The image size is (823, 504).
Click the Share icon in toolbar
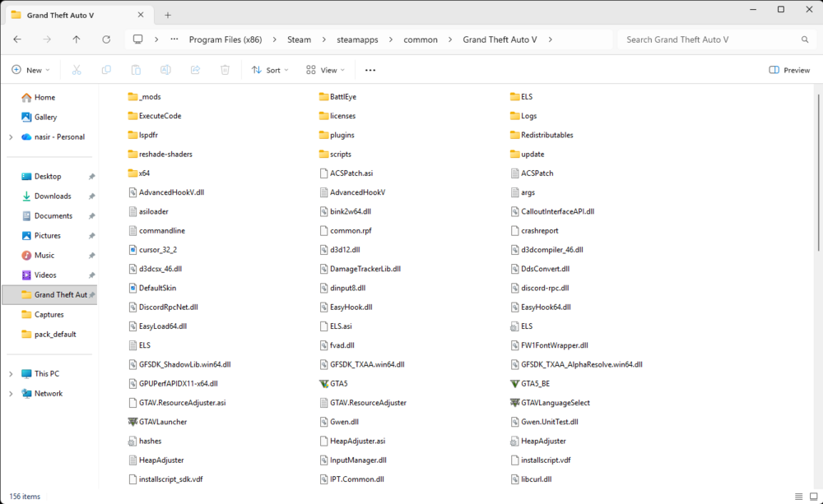[195, 70]
